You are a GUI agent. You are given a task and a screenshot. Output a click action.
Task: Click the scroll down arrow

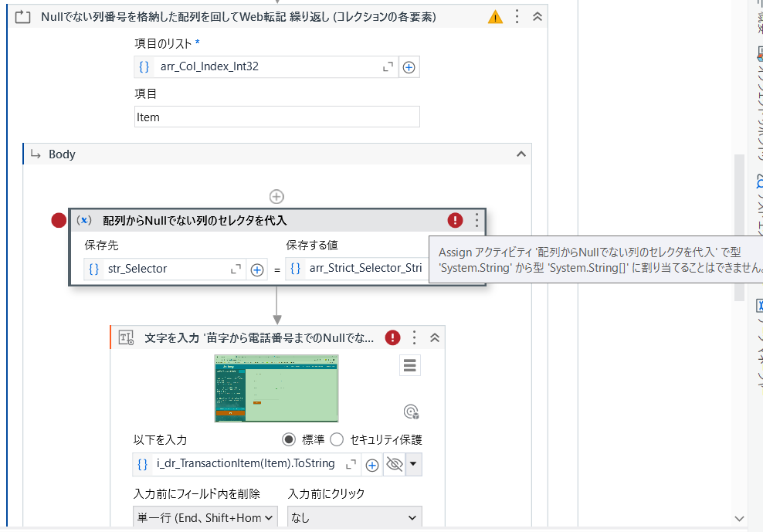[739, 518]
